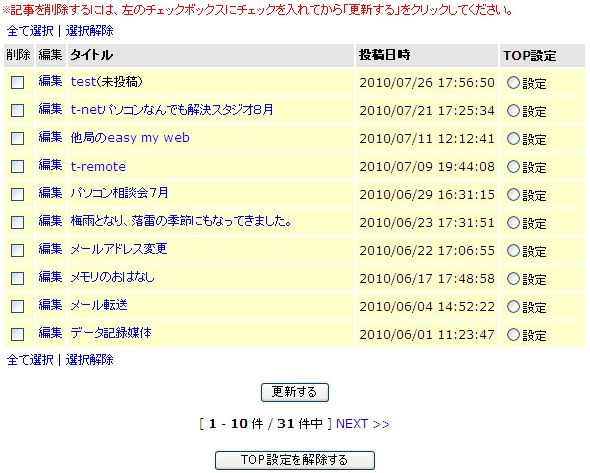Screen dimensions: 590x473
Task: Click 編集 in the t-remote row
Action: click(x=50, y=165)
